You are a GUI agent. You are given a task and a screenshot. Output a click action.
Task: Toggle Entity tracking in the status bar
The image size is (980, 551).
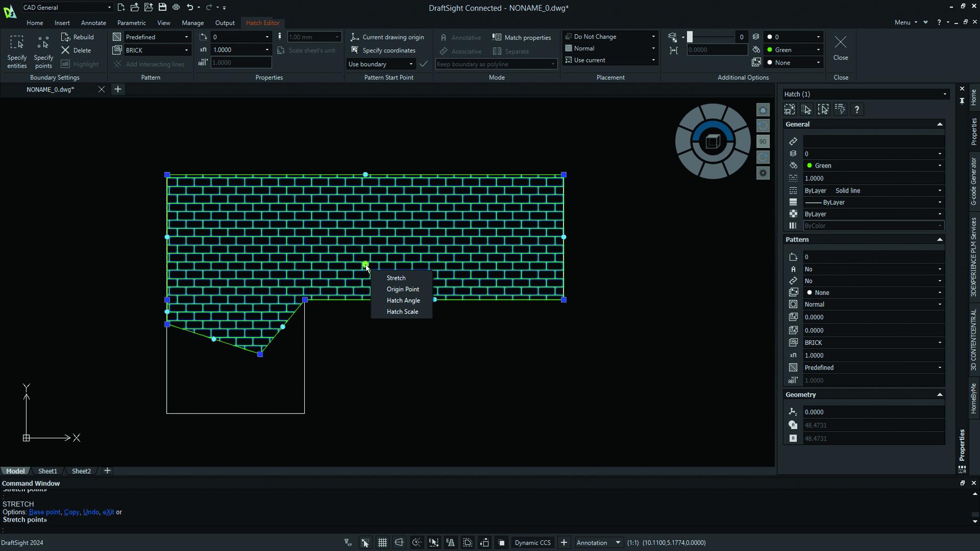(450, 542)
